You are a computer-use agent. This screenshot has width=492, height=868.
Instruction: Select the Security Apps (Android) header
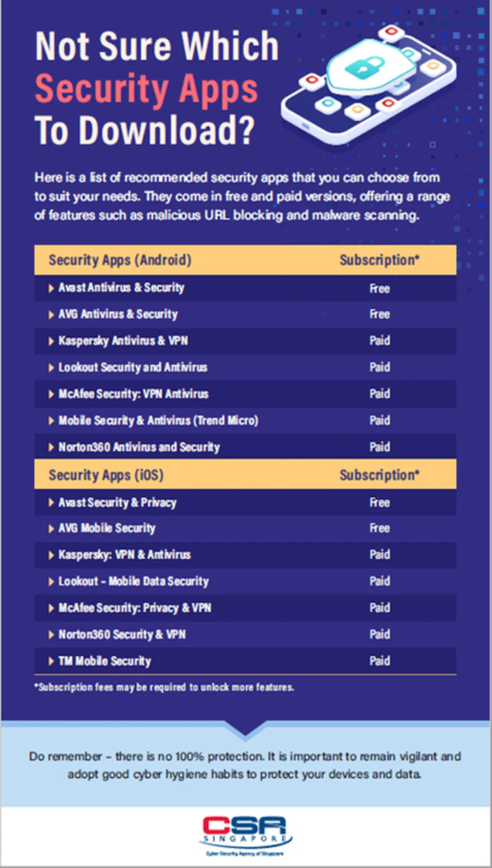click(120, 260)
